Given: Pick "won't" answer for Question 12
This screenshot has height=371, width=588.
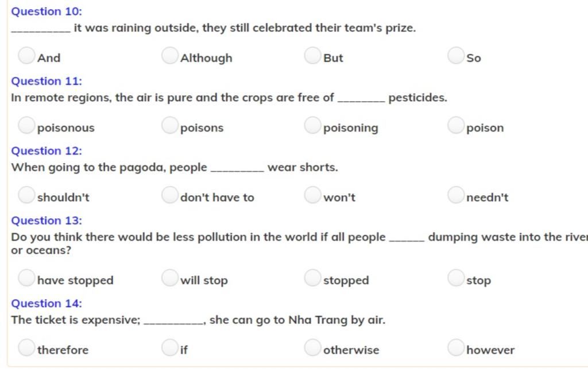Looking at the screenshot, I should 313,195.
